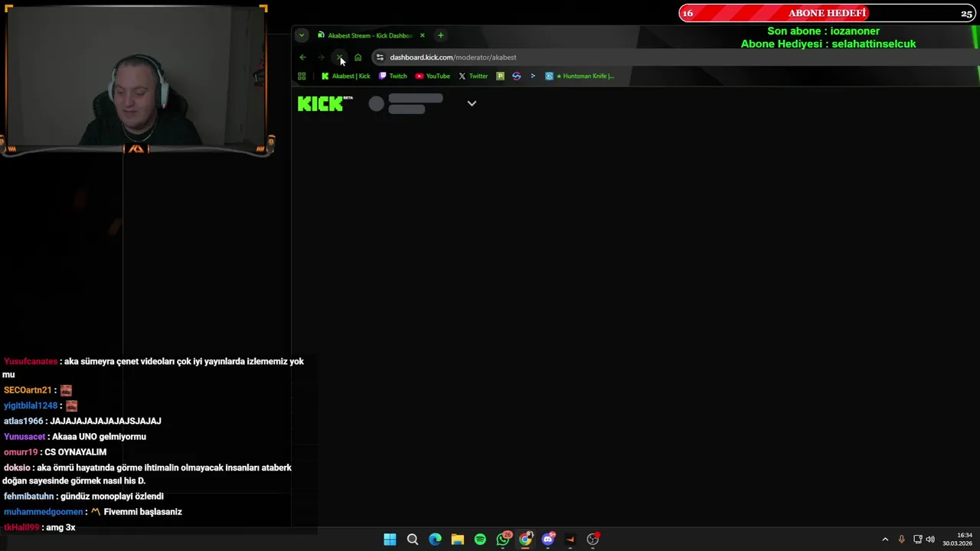Click the Son abone : iozanoner text
This screenshot has width=980, height=551.
point(823,31)
